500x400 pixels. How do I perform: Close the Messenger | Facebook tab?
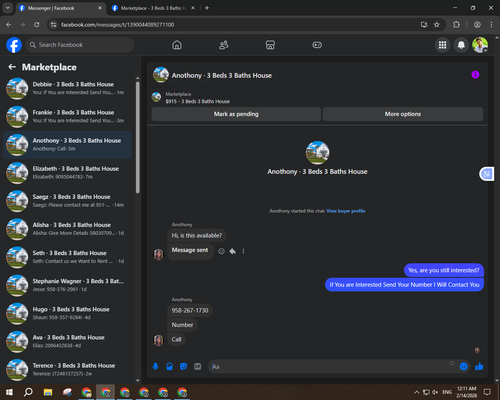(x=100, y=8)
